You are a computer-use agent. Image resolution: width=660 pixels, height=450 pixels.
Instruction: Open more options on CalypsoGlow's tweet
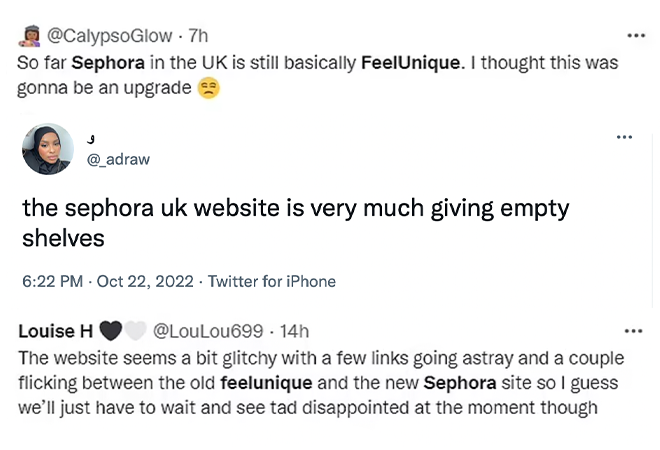(x=635, y=35)
